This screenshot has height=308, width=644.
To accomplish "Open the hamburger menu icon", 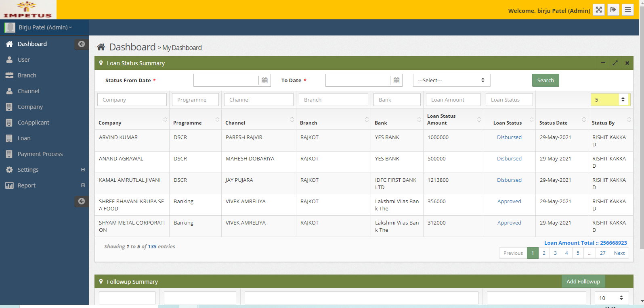I will [627, 10].
